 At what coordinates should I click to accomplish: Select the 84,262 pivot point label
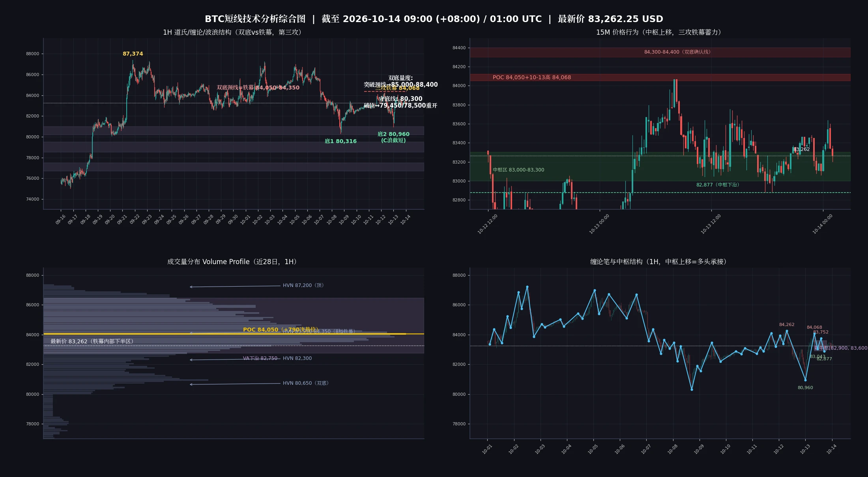point(787,325)
